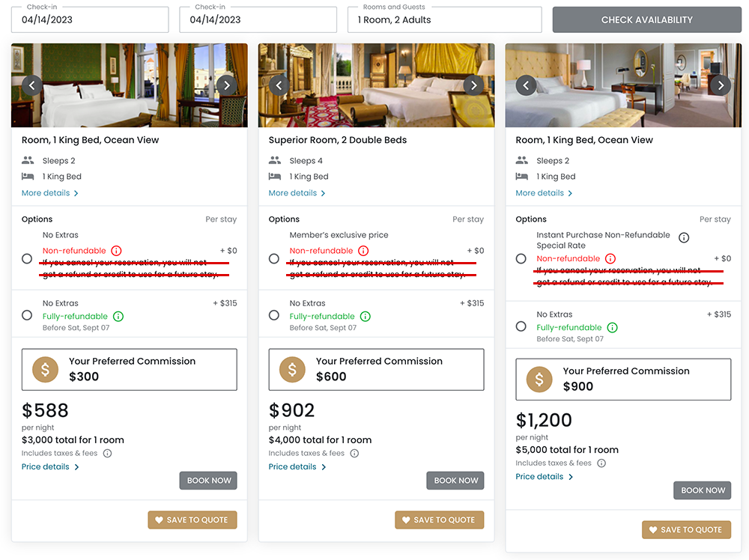Expand Price details under $588 per night
Image resolution: width=749 pixels, height=560 pixels.
coord(50,466)
